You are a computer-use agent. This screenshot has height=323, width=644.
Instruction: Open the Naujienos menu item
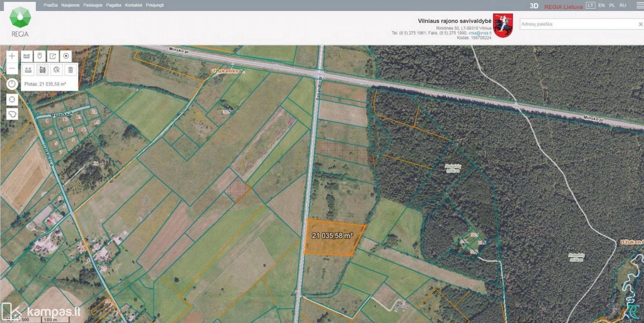pyautogui.click(x=70, y=5)
